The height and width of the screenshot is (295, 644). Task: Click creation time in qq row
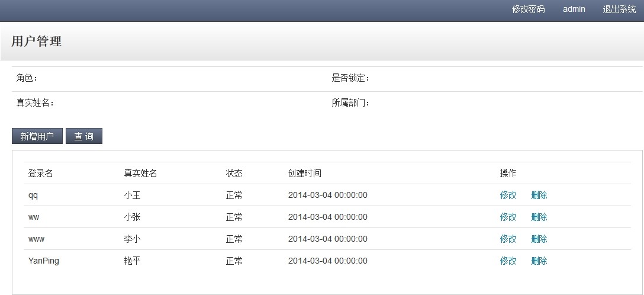pos(328,195)
